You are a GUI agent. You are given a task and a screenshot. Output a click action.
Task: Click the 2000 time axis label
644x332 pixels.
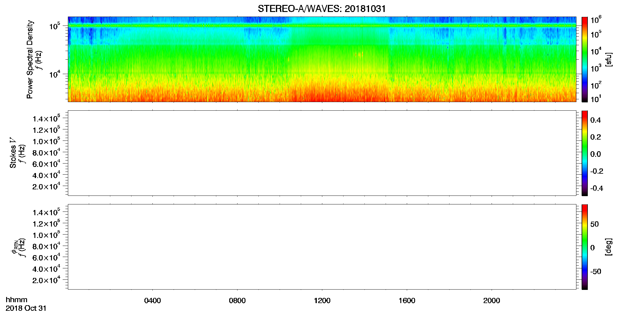coord(492,301)
